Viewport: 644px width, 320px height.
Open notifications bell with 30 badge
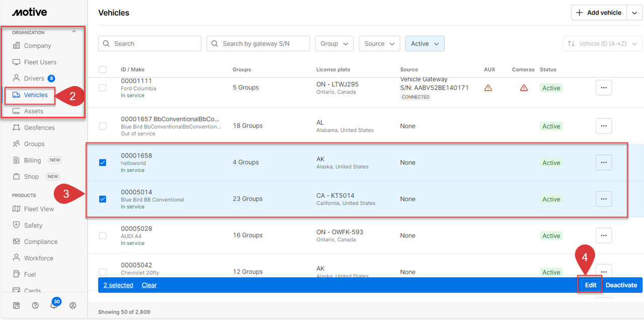[x=54, y=305]
